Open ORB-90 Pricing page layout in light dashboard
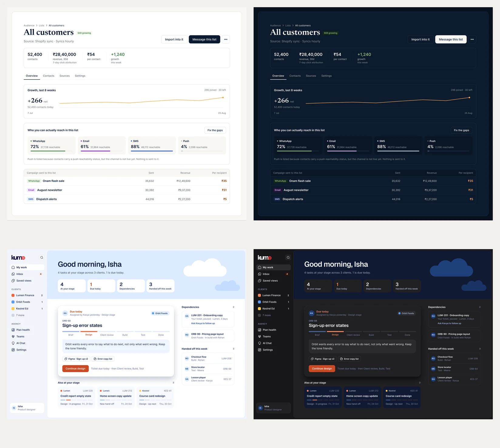 [x=208, y=336]
